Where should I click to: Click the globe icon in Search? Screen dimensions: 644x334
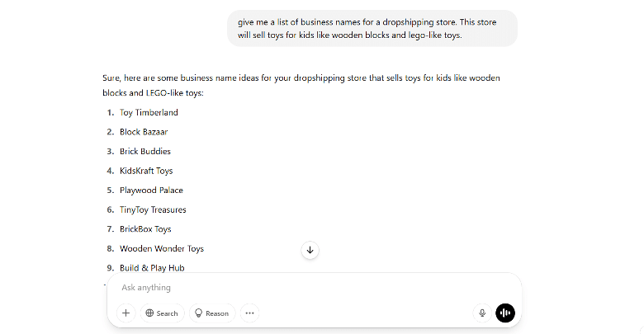(150, 313)
